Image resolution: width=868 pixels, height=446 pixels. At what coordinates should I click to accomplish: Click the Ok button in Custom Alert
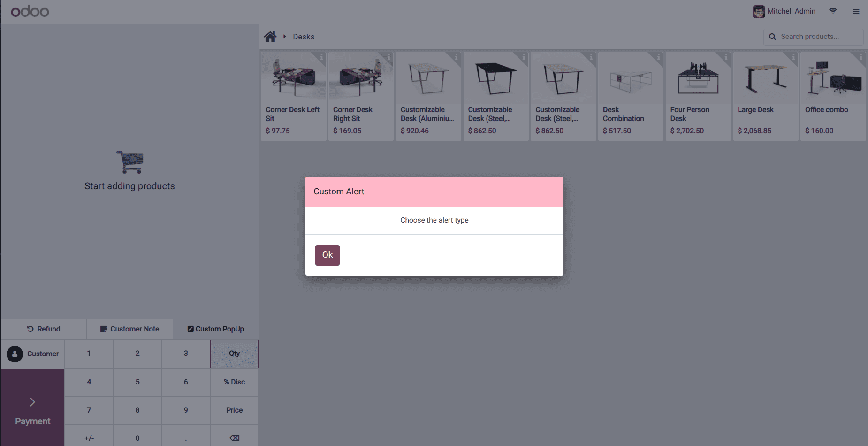327,255
